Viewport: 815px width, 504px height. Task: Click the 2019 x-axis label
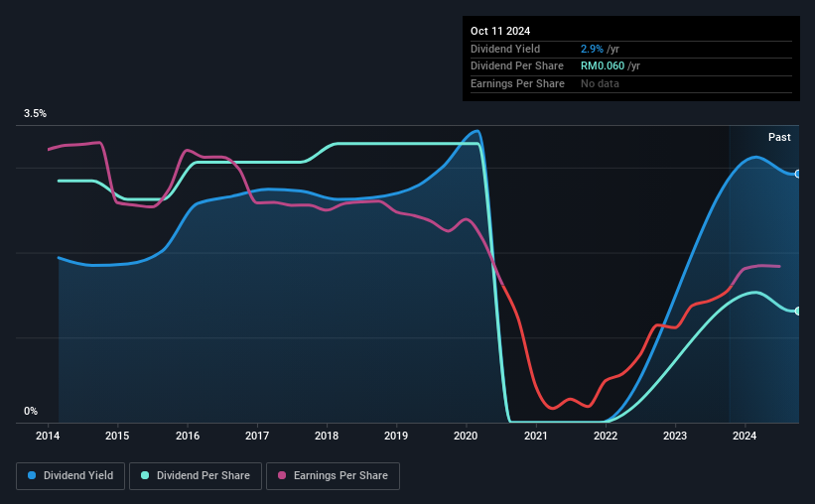tap(396, 436)
